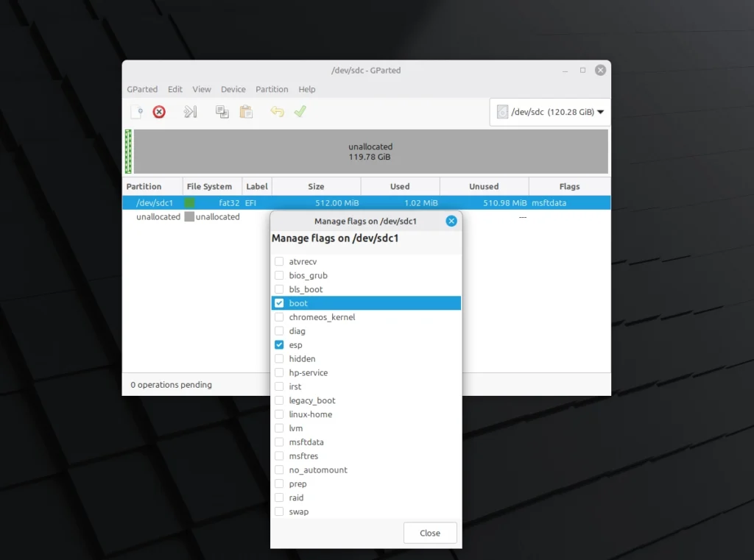
Task: Open the Help menu
Action: [x=307, y=89]
